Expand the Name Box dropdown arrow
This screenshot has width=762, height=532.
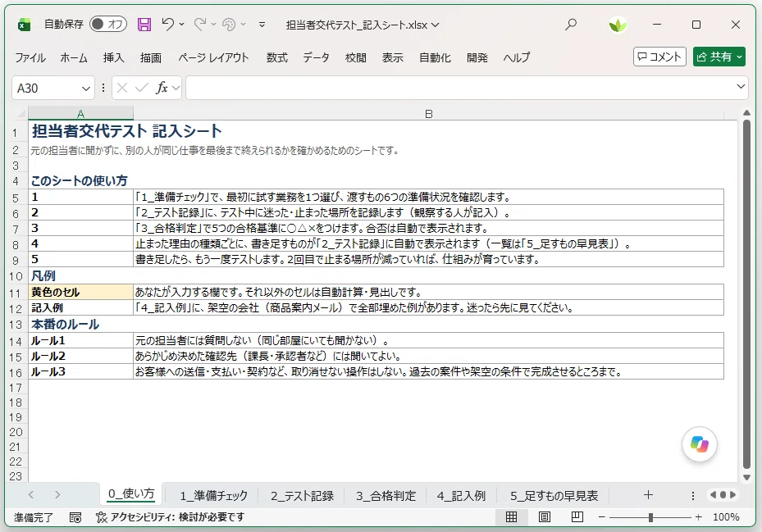[86, 89]
